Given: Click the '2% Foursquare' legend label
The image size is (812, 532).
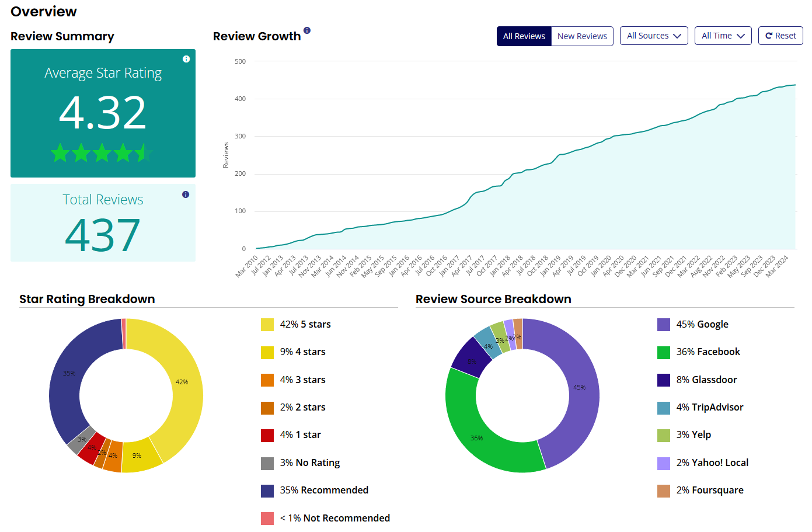Looking at the screenshot, I should (x=710, y=490).
